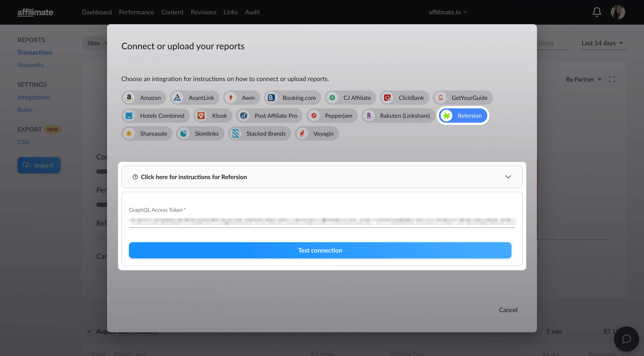Image resolution: width=644 pixels, height=356 pixels.
Task: Cancel the connect reports dialog
Action: [x=508, y=310]
